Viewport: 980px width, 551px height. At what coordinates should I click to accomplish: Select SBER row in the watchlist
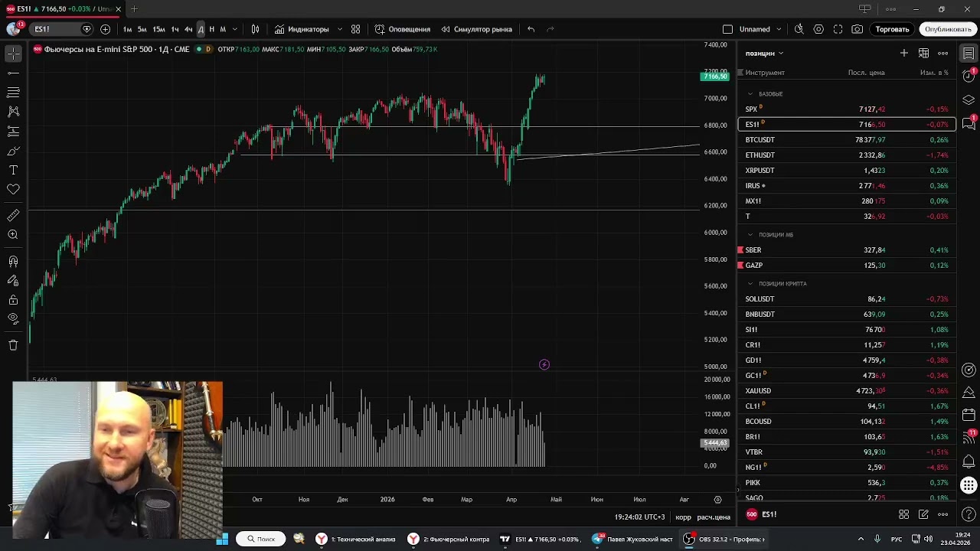(x=846, y=249)
